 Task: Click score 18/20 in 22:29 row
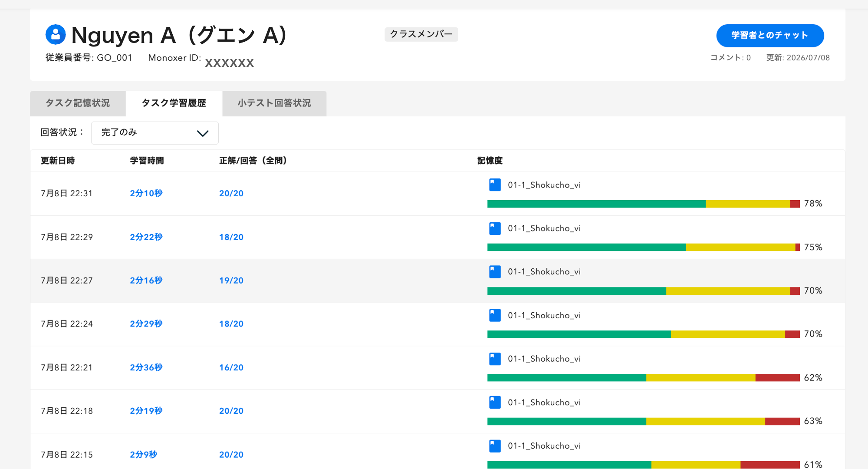coord(231,237)
